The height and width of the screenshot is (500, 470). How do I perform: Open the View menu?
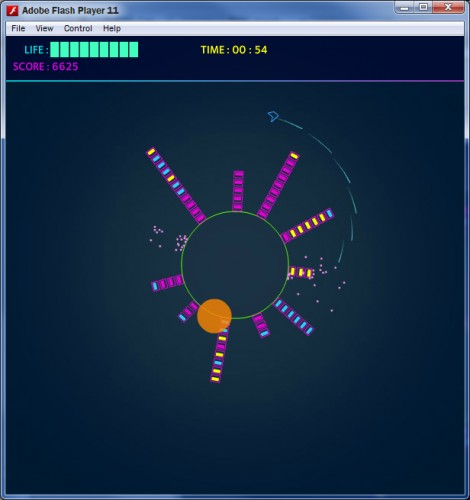coord(44,28)
